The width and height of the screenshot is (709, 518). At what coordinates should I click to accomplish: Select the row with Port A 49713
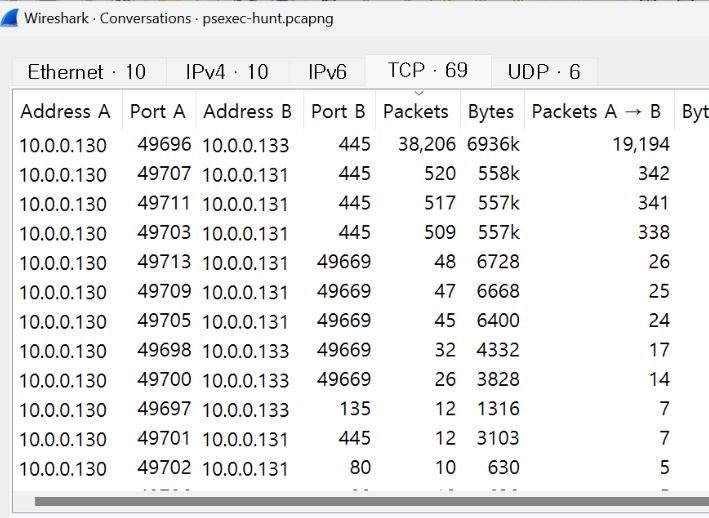tap(361, 262)
